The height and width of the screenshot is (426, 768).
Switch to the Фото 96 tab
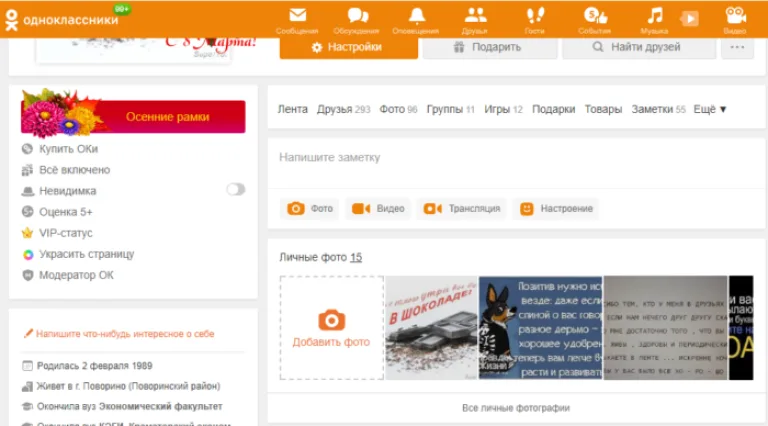(x=398, y=109)
